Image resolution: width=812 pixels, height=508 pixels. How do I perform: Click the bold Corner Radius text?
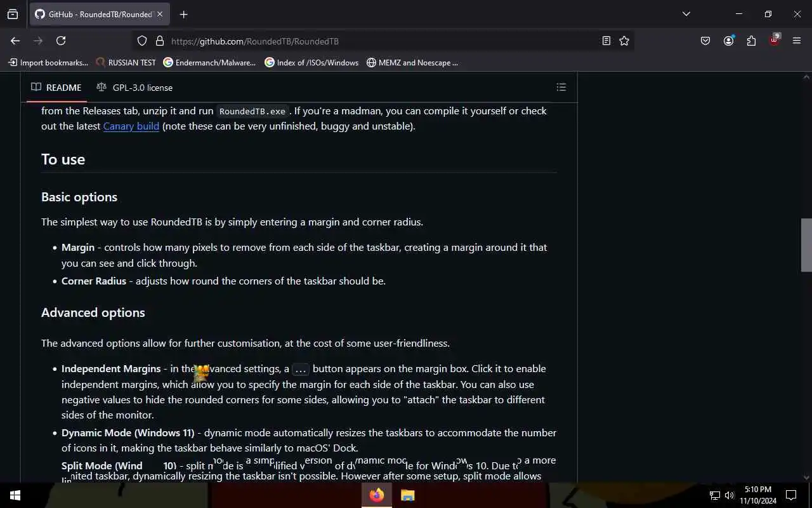pyautogui.click(x=94, y=281)
